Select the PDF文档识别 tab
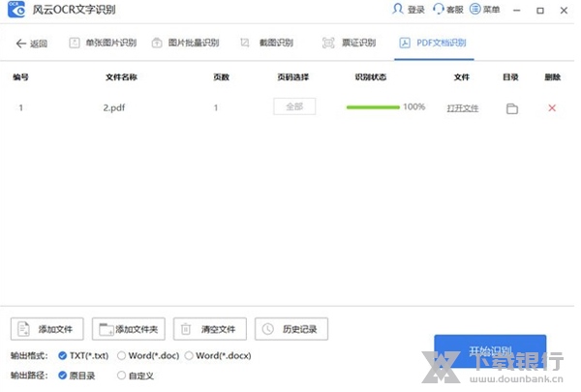Viewport: 581px width, 392px height. click(433, 43)
